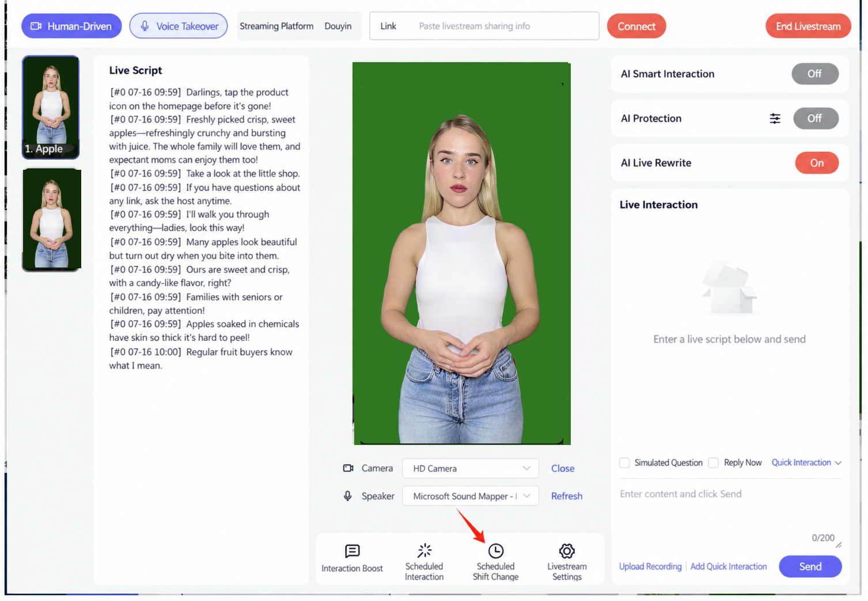Check the Simulated Question checkbox
This screenshot has width=868, height=601.
[624, 463]
